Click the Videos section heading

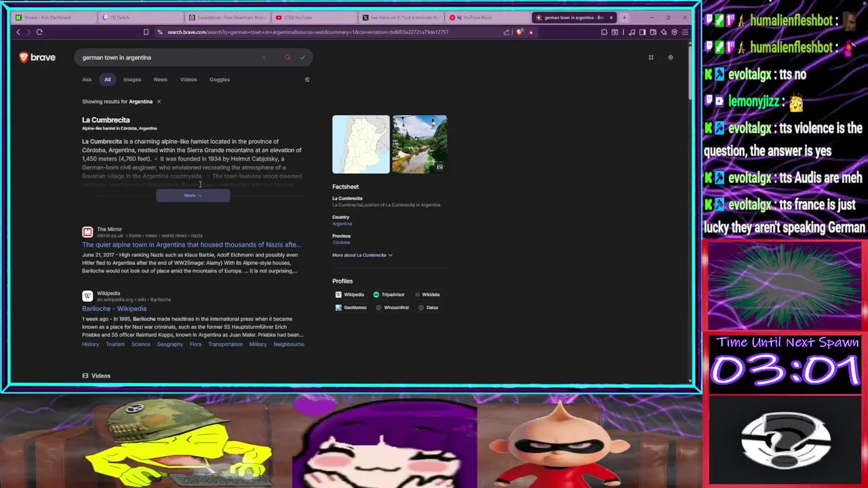click(96, 376)
